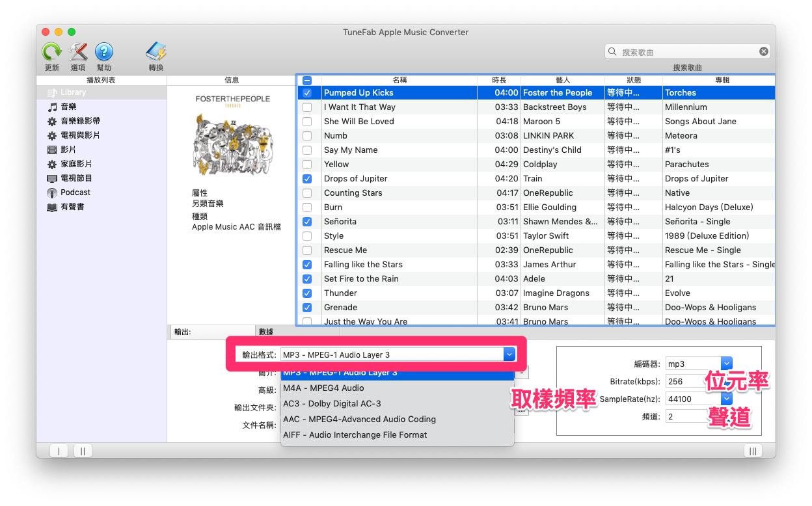Uncheck Set Fire to the Rain checkbox
Viewport: 812px width, 506px height.
308,279
